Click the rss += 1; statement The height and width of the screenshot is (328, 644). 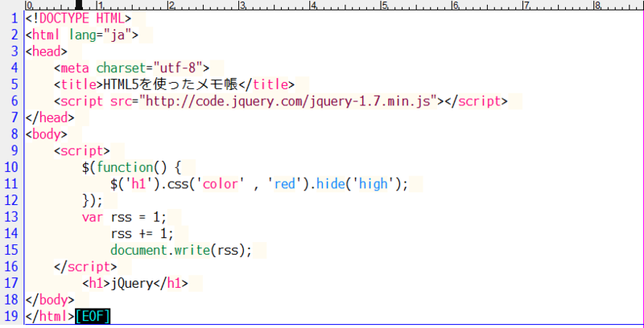click(142, 234)
